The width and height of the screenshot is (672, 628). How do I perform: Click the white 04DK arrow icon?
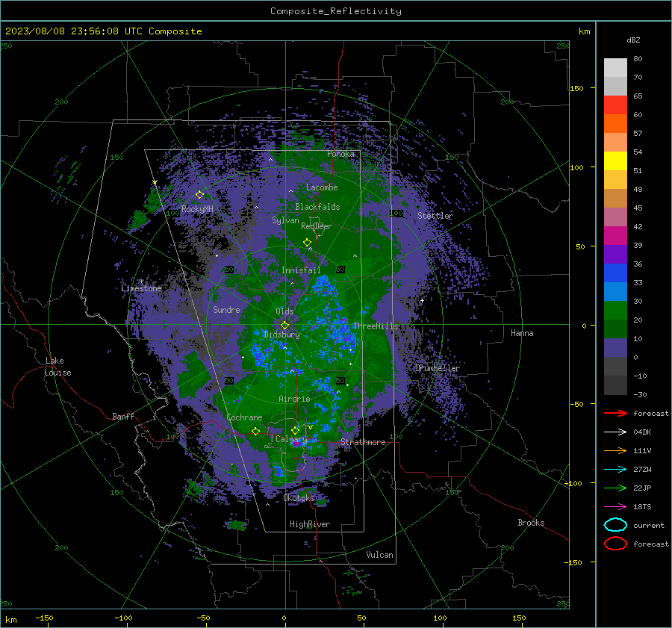615,432
